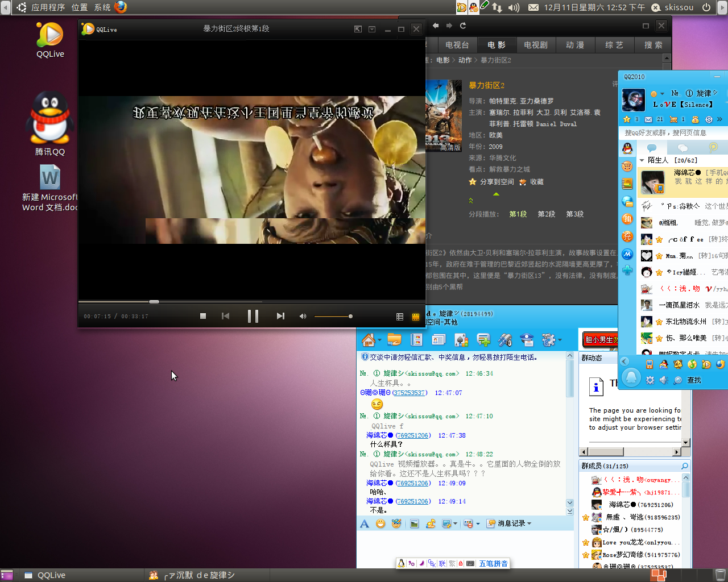Go to previous segment in QQLive

[x=226, y=316]
